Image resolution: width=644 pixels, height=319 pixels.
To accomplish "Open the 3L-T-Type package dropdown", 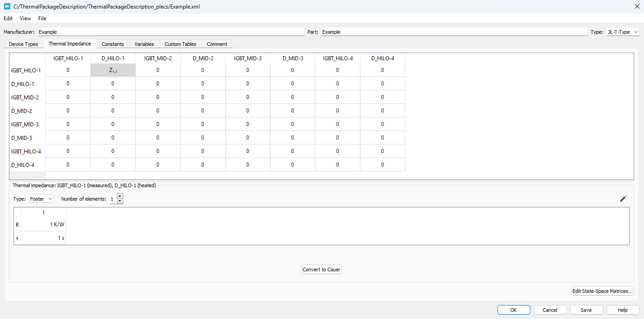I will tap(622, 32).
